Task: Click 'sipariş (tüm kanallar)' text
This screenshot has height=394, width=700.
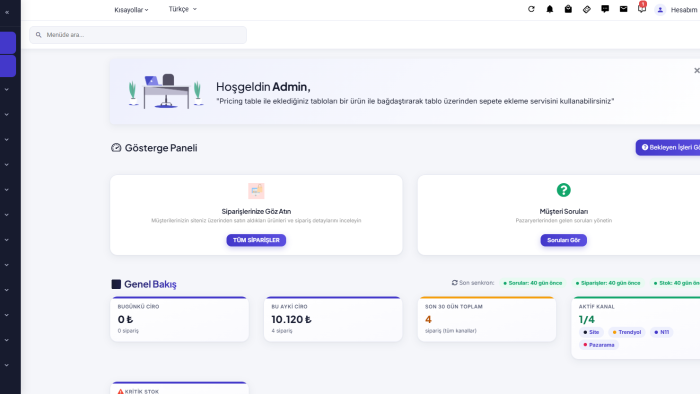Action: tap(450, 331)
